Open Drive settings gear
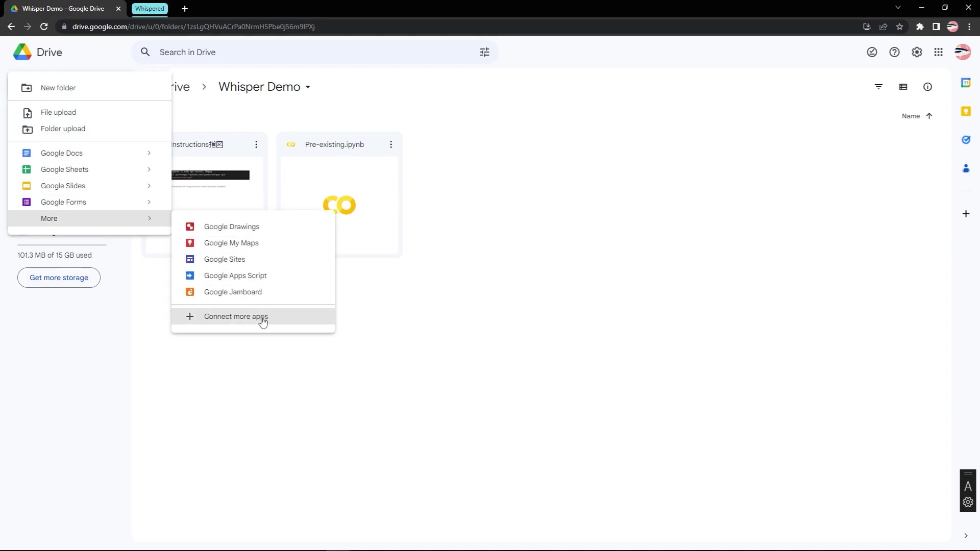 917,52
